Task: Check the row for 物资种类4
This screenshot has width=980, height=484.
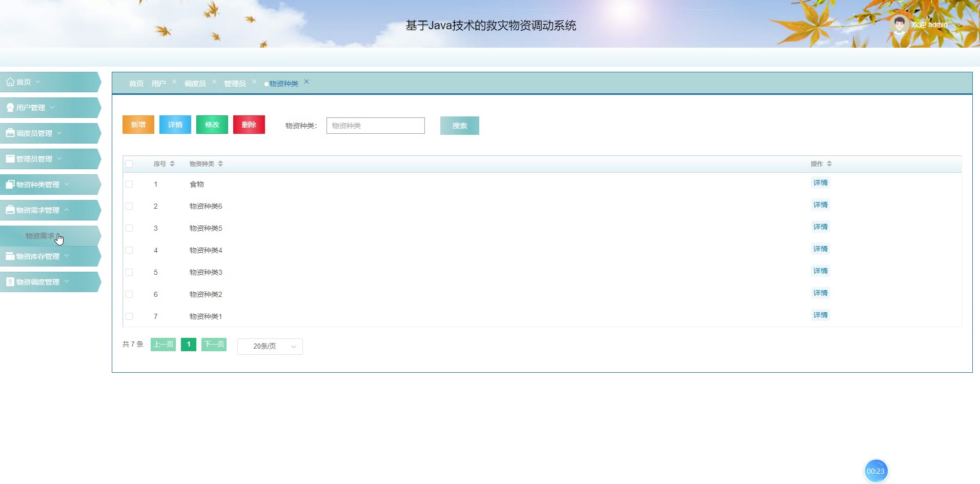Action: tap(129, 250)
